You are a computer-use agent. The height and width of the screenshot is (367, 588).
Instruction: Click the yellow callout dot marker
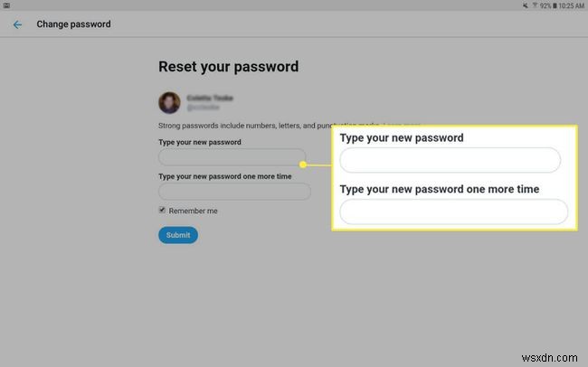(x=303, y=165)
